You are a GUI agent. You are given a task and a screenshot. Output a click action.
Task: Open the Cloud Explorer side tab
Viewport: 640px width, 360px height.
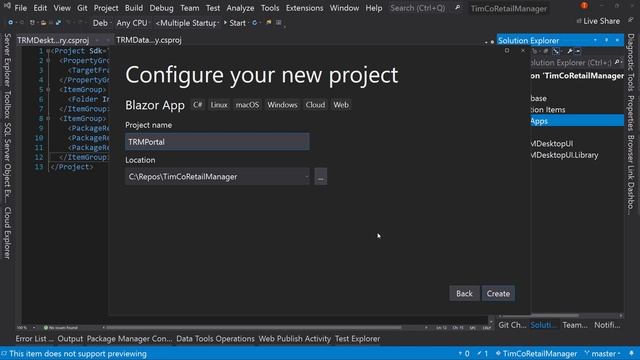[7, 233]
